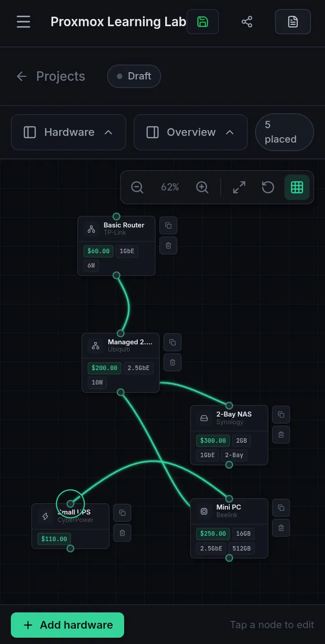The height and width of the screenshot is (644, 325).
Task: Click the 2-Bay NAS bottom connection port
Action: [x=229, y=465]
